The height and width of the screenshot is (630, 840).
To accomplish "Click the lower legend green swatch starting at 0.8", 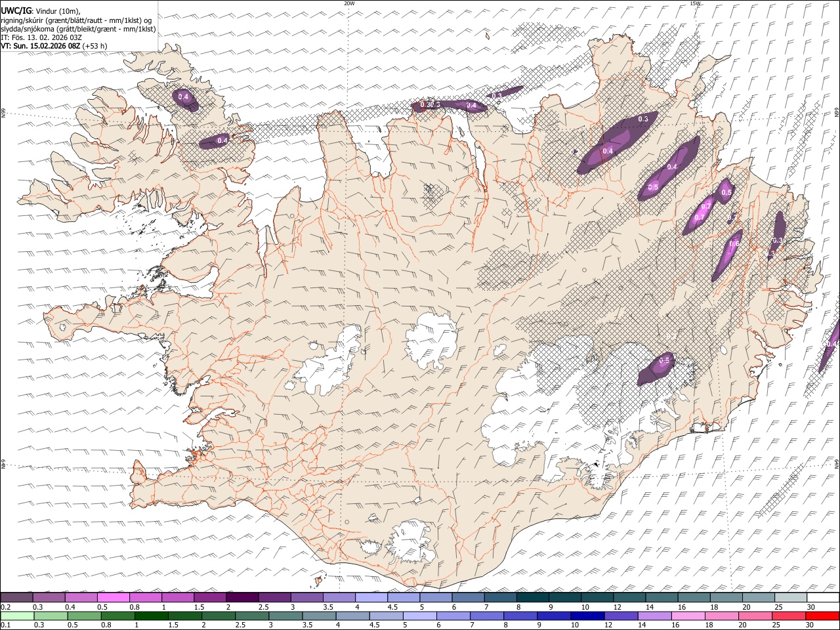I will point(117,616).
